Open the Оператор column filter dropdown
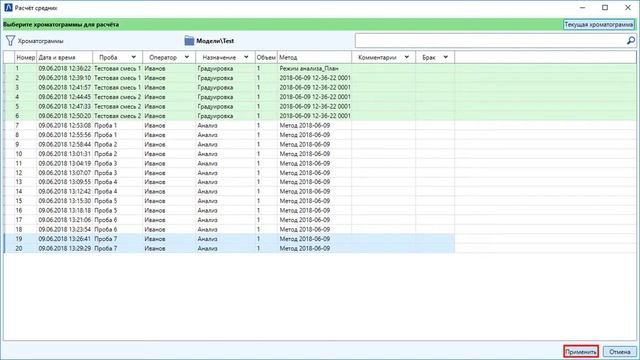The image size is (640, 360). tap(187, 57)
